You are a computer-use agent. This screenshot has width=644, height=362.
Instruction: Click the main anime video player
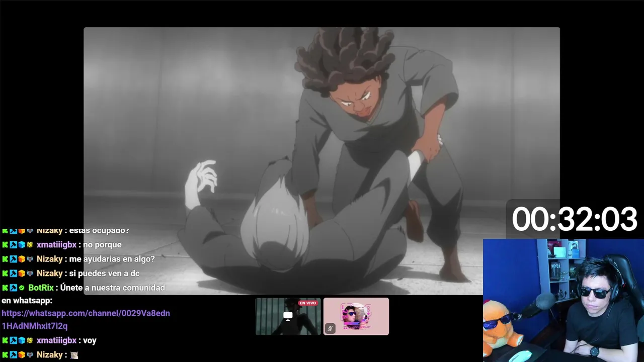pyautogui.click(x=321, y=161)
